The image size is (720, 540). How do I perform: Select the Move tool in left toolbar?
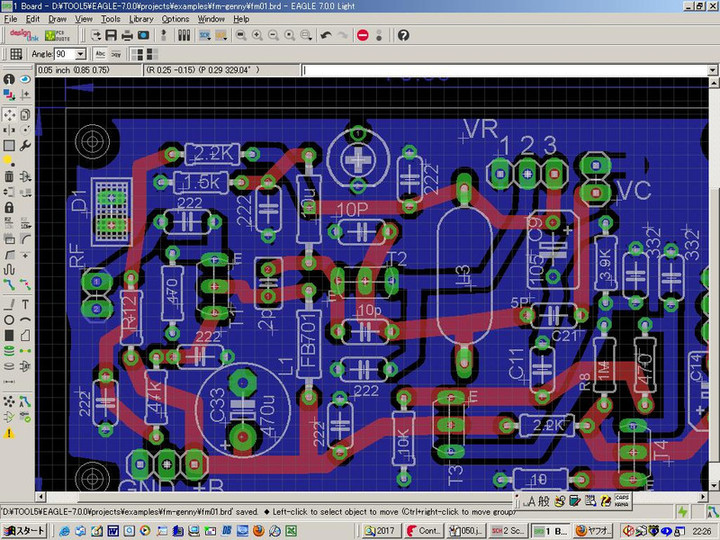point(9,114)
